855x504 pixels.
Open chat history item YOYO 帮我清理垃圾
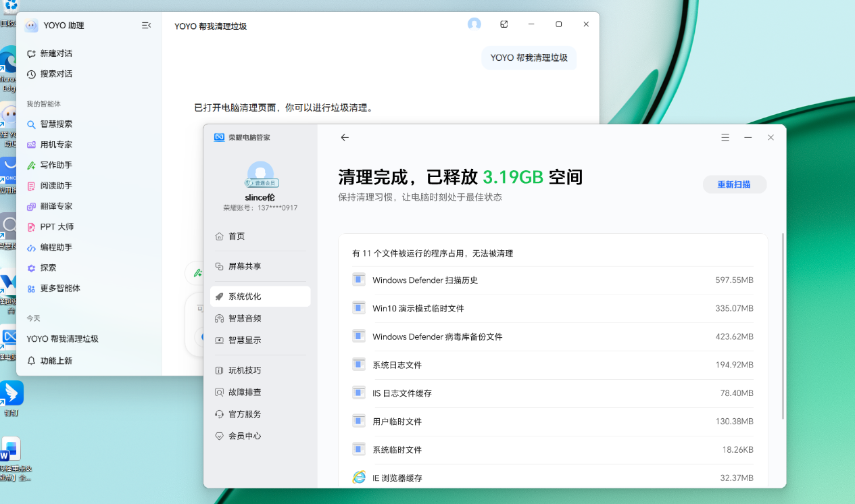63,339
